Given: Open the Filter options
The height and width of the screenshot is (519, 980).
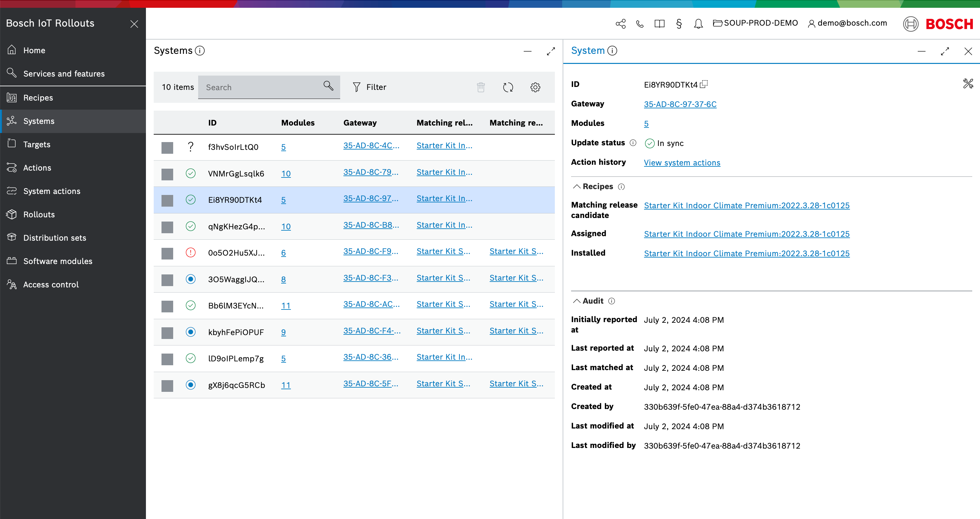Looking at the screenshot, I should click(369, 87).
